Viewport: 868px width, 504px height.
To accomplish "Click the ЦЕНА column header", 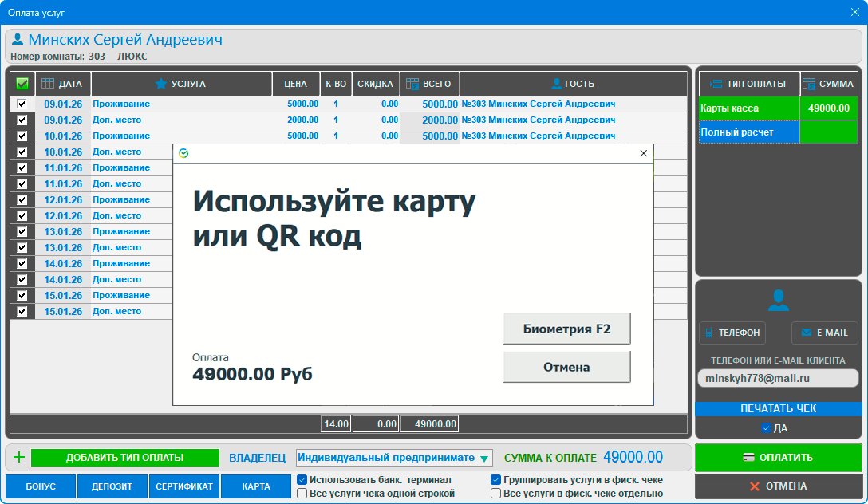I will 296,84.
